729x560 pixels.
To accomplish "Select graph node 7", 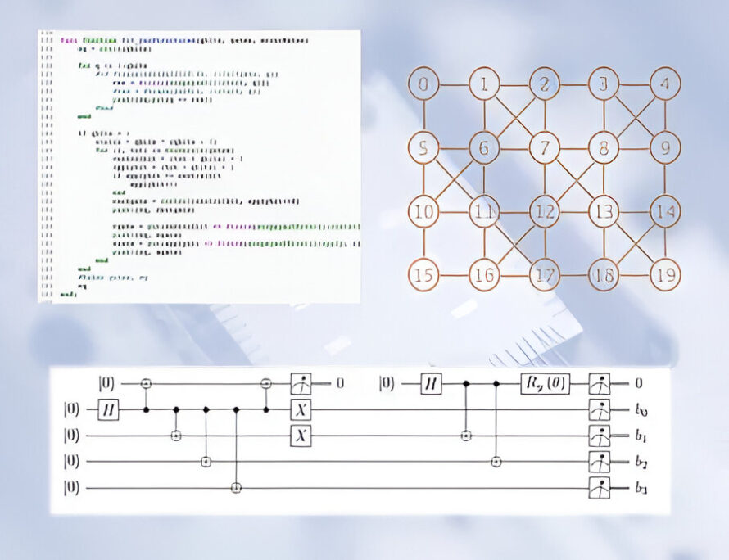I will 543,148.
